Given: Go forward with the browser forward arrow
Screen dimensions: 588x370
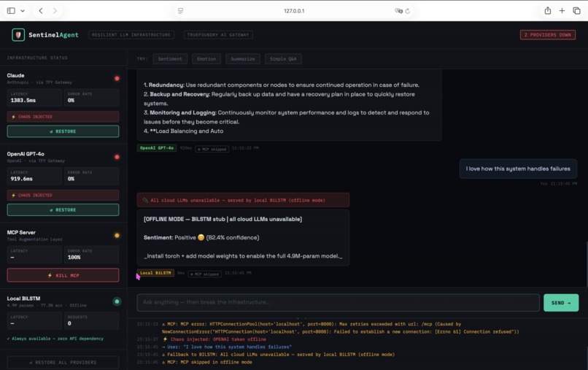Looking at the screenshot, I should [55, 11].
